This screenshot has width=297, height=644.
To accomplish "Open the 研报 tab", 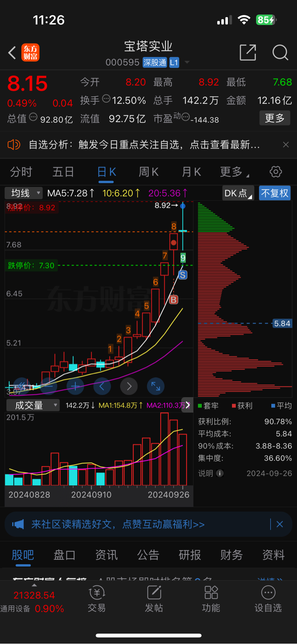I will [x=190, y=555].
